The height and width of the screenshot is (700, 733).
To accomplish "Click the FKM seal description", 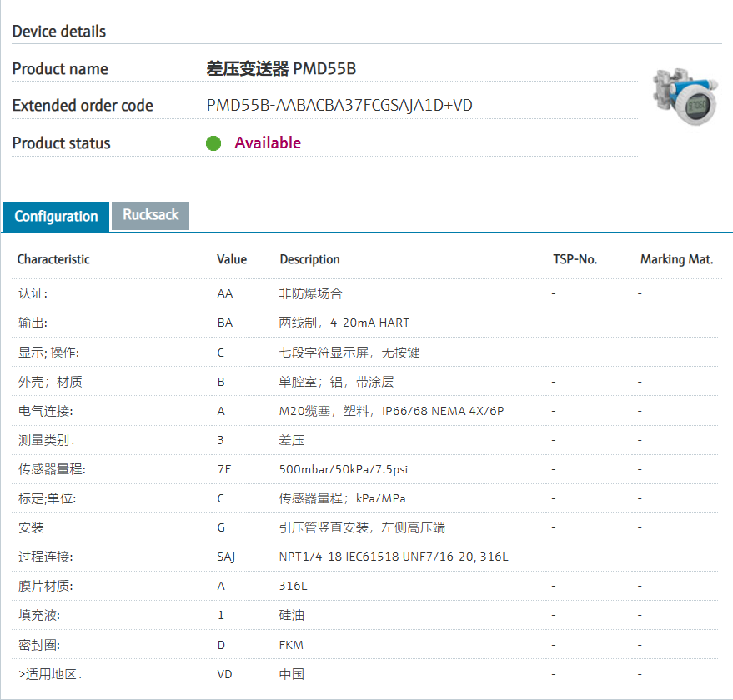I will pyautogui.click(x=291, y=645).
